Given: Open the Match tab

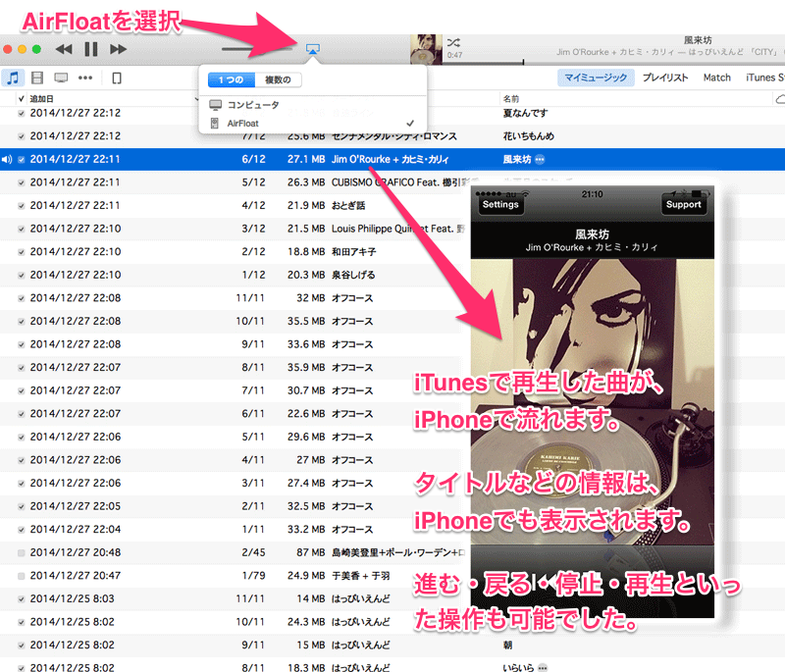Looking at the screenshot, I should 717,78.
